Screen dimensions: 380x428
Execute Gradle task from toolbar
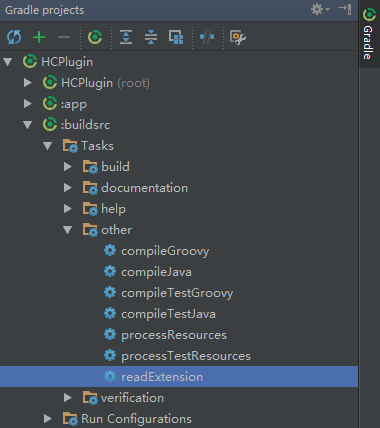(95, 37)
